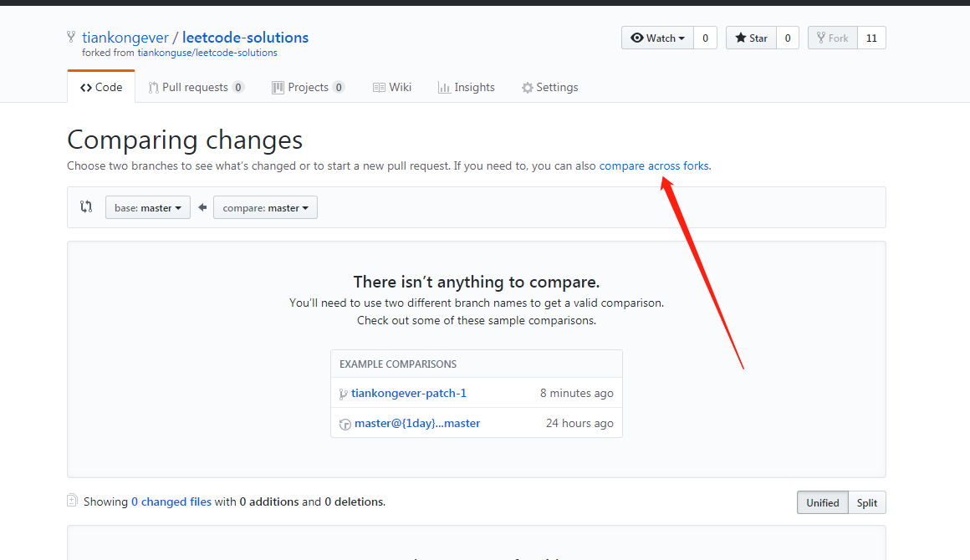The height and width of the screenshot is (560, 970).
Task: Click the '8 minutes ago' timestamp
Action: coord(576,393)
